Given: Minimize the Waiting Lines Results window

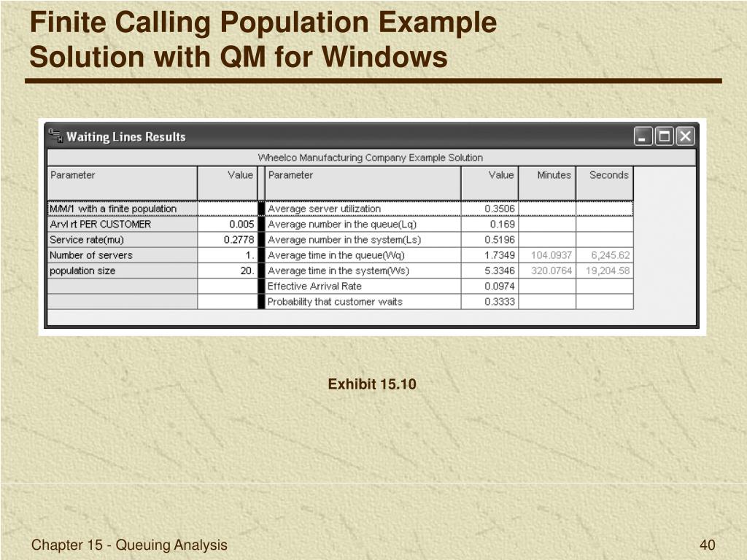Looking at the screenshot, I should point(643,136).
